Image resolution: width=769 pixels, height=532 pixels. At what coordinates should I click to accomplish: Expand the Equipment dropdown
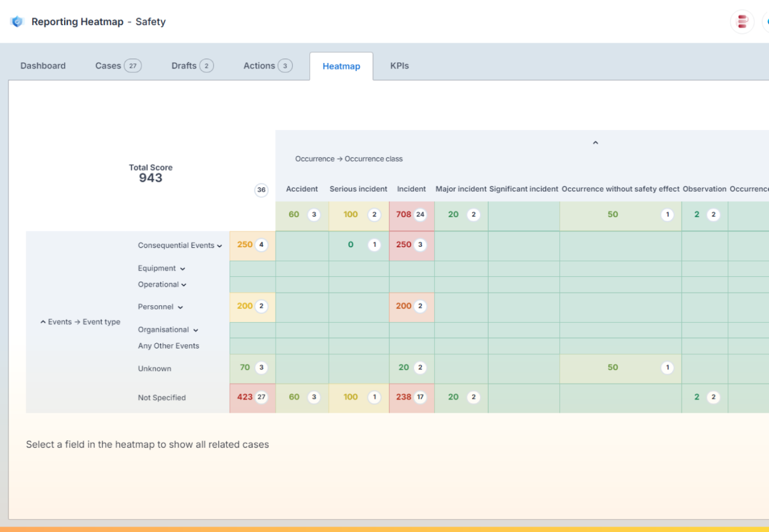click(183, 268)
